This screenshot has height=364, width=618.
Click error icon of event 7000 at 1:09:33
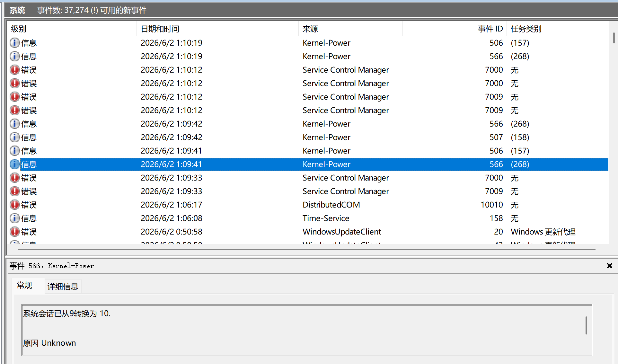[x=14, y=178]
